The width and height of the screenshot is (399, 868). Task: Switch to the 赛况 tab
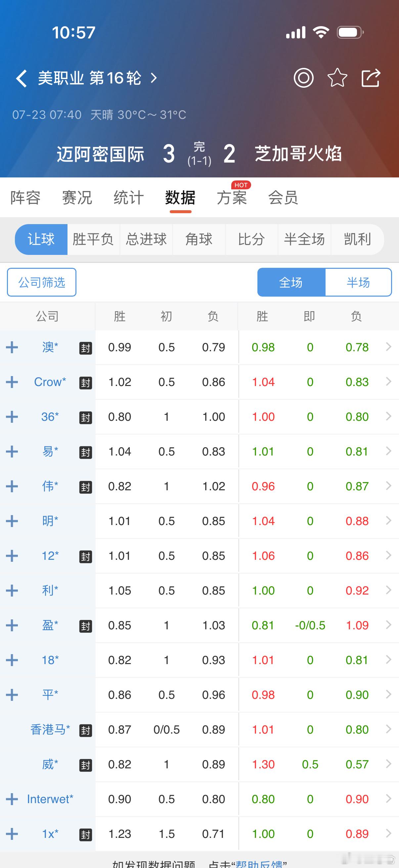click(x=77, y=197)
